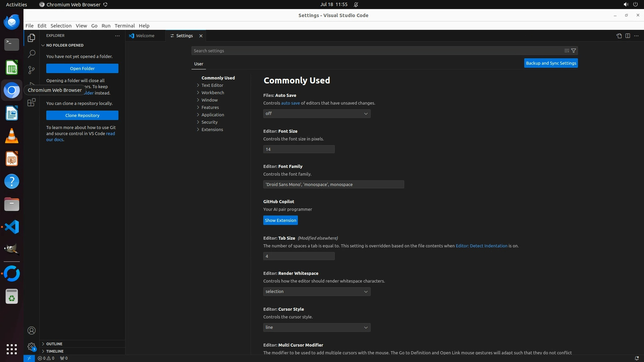The width and height of the screenshot is (644, 362).
Task: Expand the Outline section
Action: coord(54,344)
